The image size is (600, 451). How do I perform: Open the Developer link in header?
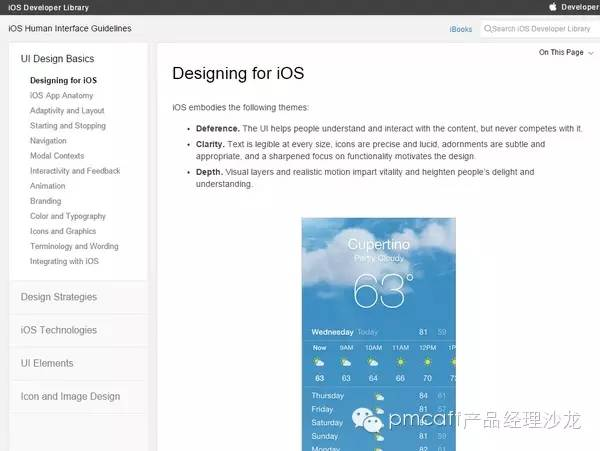580,7
